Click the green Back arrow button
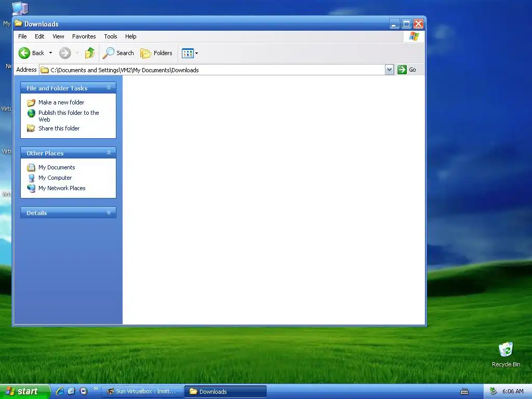This screenshot has width=532, height=399. click(x=24, y=53)
